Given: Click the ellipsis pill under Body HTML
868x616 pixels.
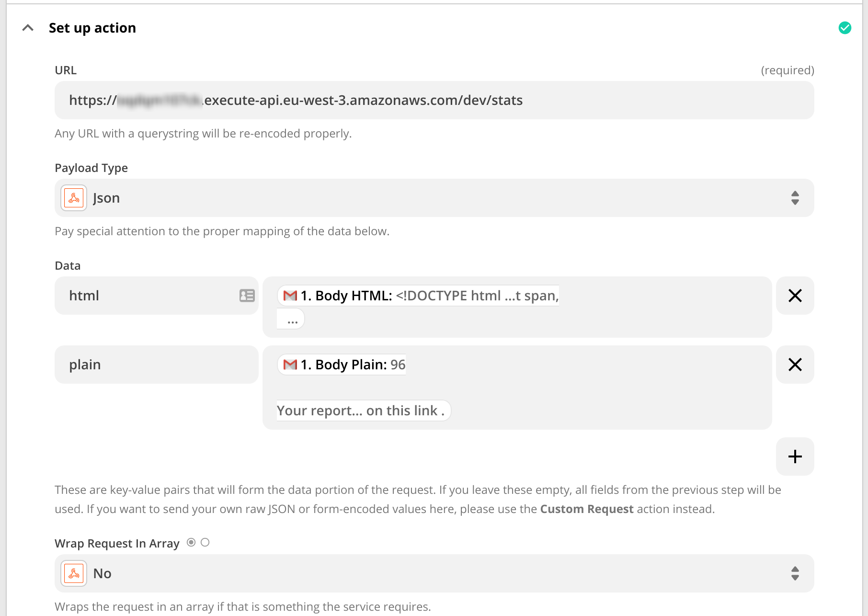Looking at the screenshot, I should coord(292,319).
